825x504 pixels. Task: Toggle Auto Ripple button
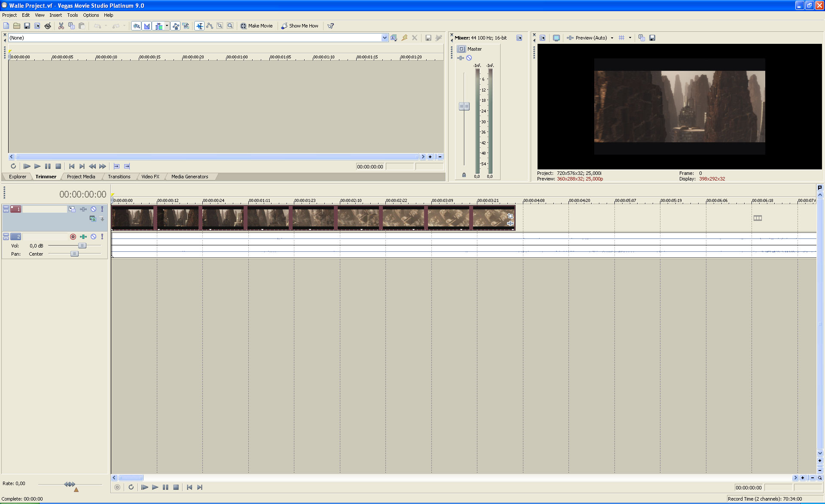pyautogui.click(x=159, y=26)
